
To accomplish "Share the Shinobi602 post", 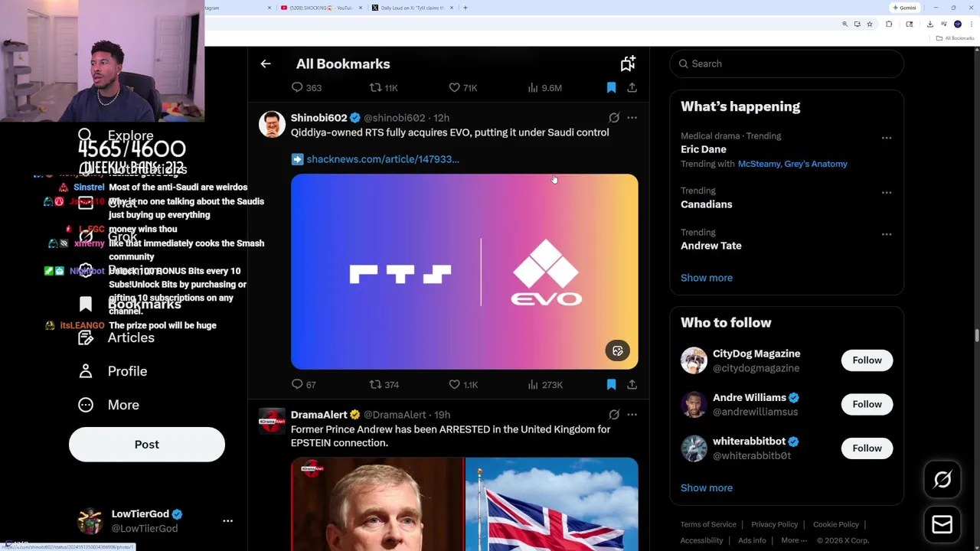I will coord(632,385).
